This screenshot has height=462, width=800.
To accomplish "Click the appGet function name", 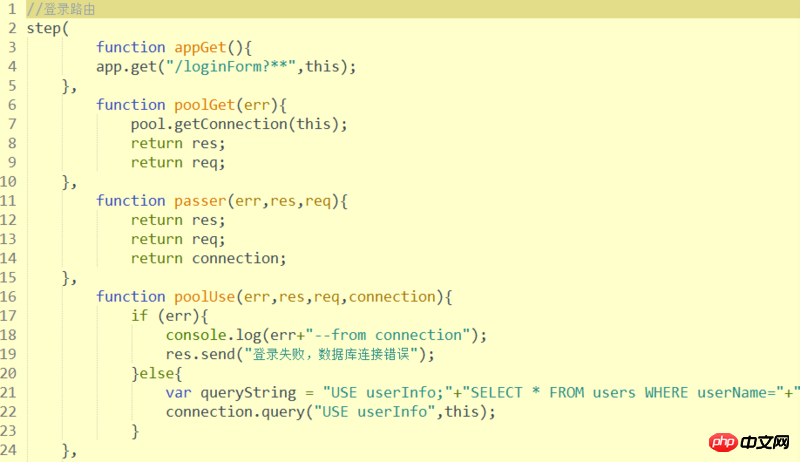I will pos(197,47).
